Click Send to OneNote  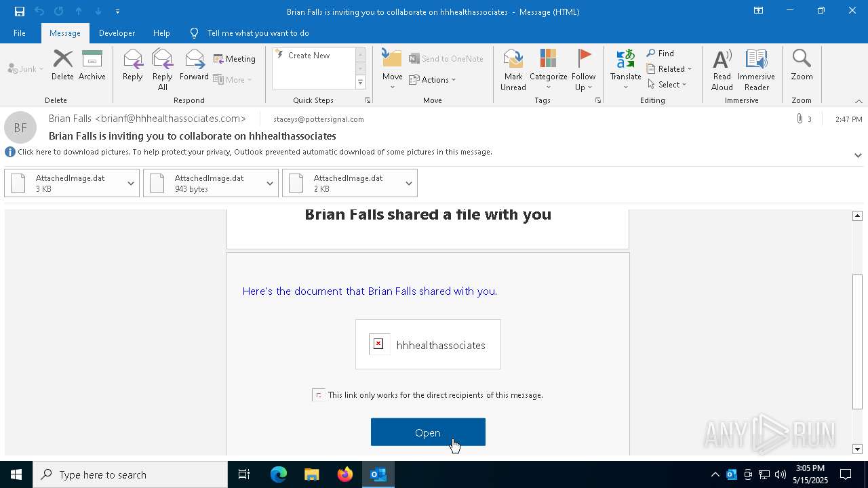point(446,59)
